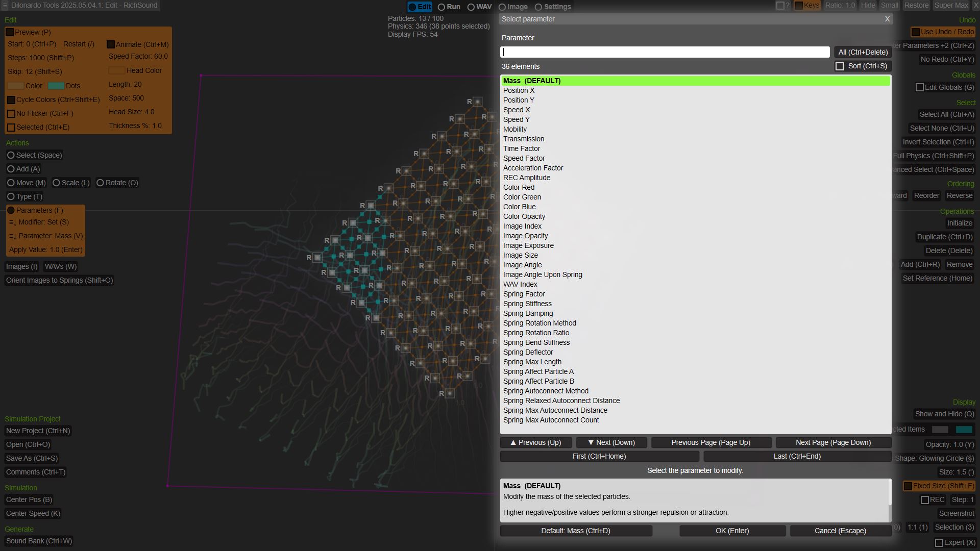Screen dimensions: 980x551
Task: Click the Color swatch beside Cycle Colors
Action: [16, 86]
